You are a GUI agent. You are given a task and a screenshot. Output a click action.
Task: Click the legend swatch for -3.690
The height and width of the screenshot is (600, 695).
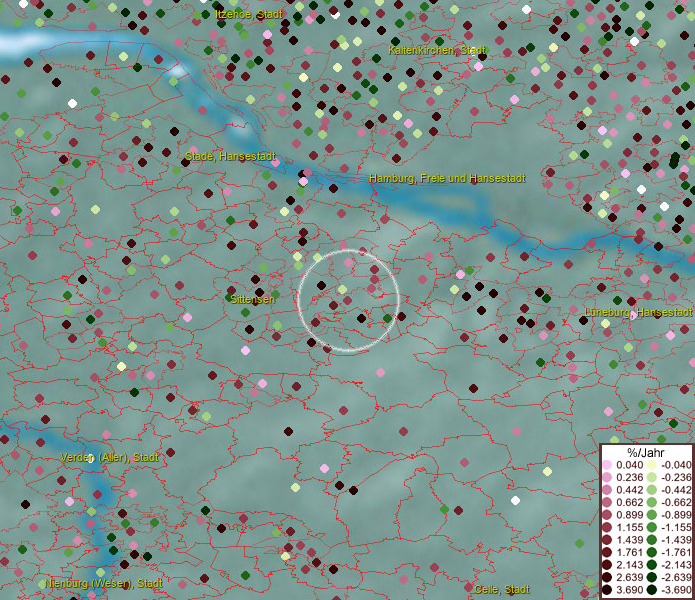(652, 590)
